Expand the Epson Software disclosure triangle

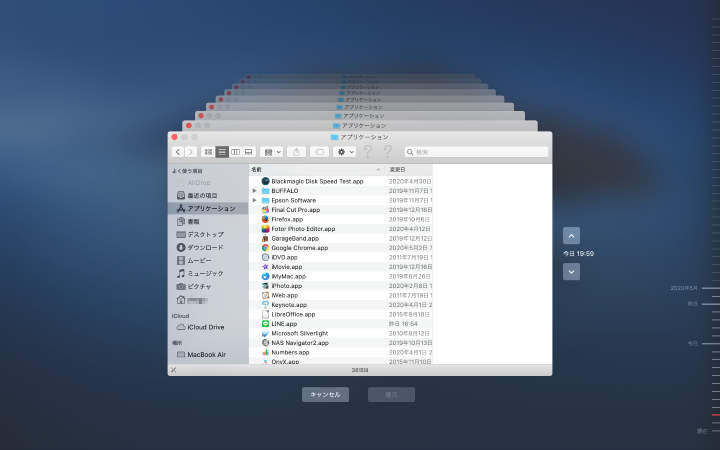pyautogui.click(x=254, y=200)
